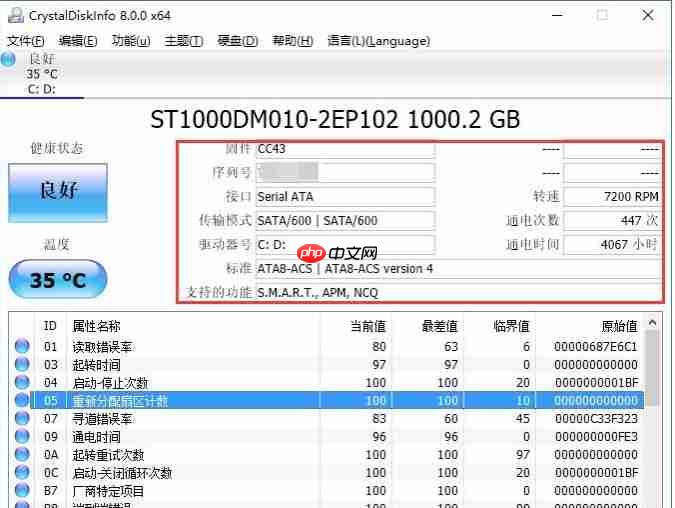
Task: Click the CrystalDiskInfo app icon in title bar
Action: [16, 15]
